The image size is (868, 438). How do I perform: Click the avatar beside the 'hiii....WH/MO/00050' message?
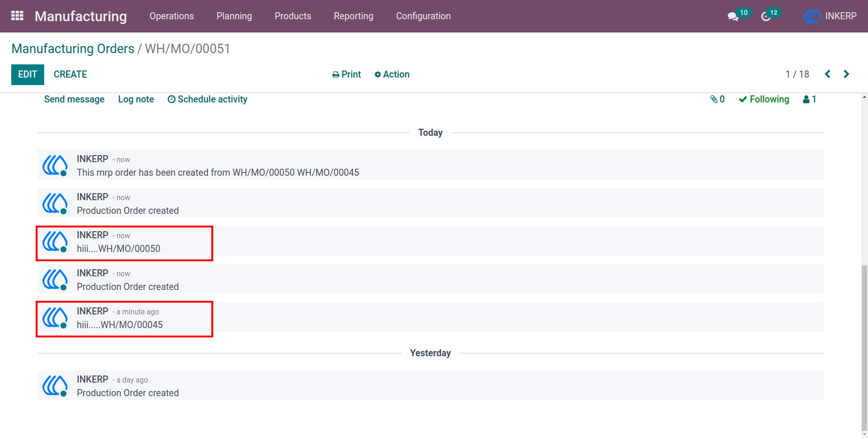55,241
